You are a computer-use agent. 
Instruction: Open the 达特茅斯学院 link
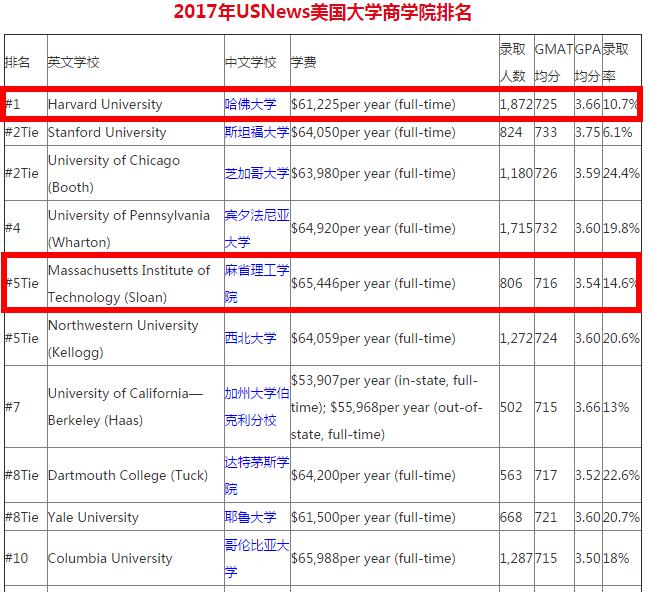(257, 475)
